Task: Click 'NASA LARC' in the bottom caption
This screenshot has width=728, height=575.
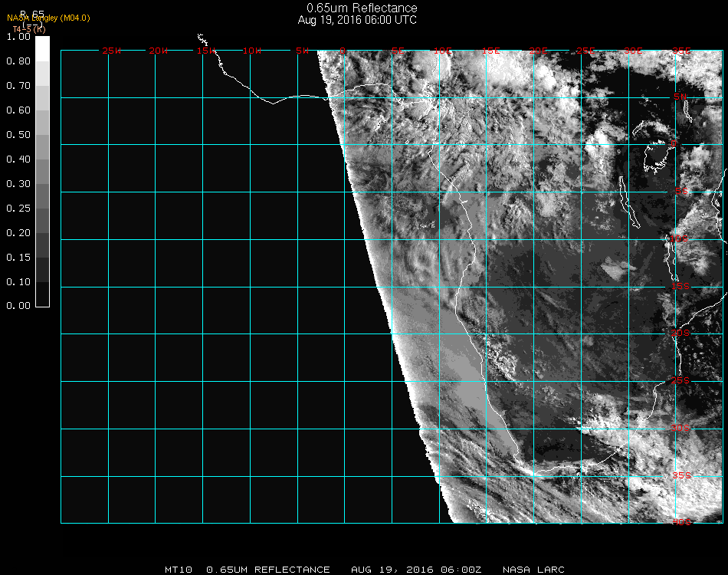Action: point(533,570)
